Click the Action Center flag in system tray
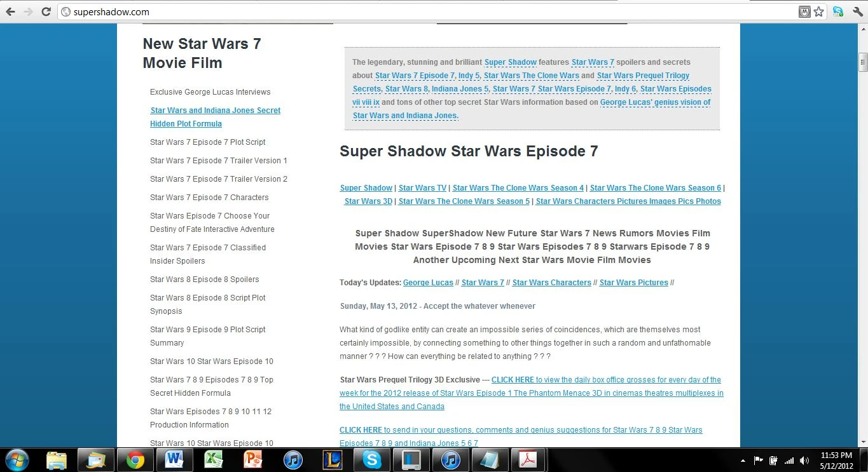868x472 pixels. click(x=758, y=461)
